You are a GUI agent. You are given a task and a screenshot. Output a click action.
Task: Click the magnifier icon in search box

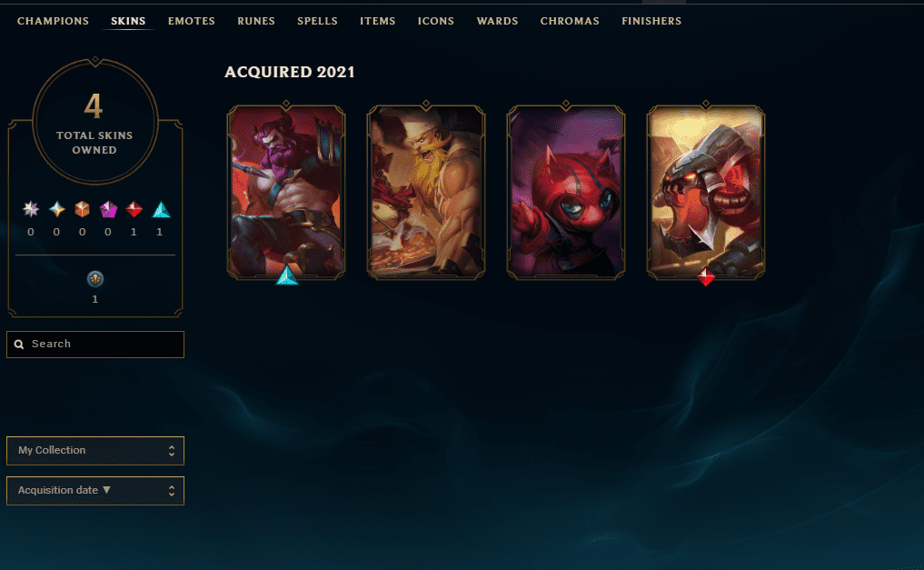19,345
